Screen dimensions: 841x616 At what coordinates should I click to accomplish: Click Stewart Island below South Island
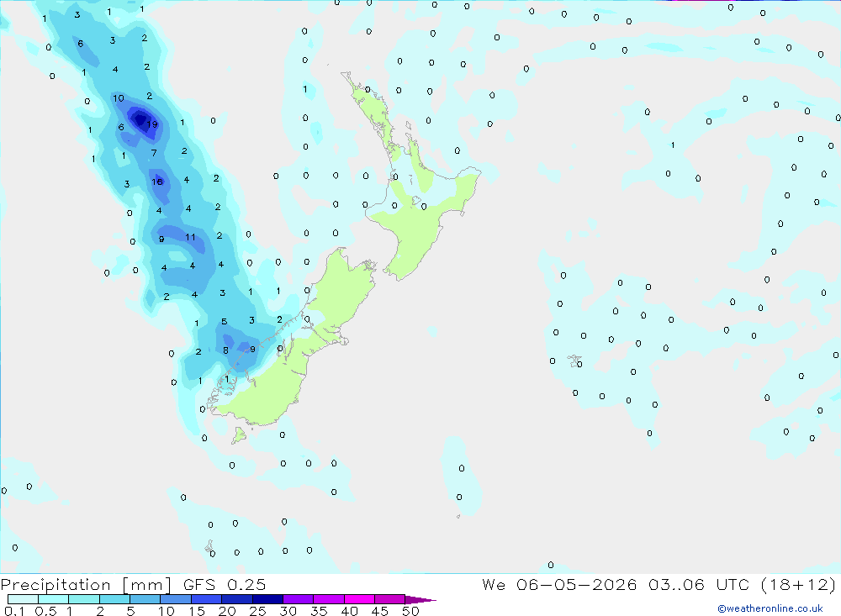pyautogui.click(x=239, y=434)
